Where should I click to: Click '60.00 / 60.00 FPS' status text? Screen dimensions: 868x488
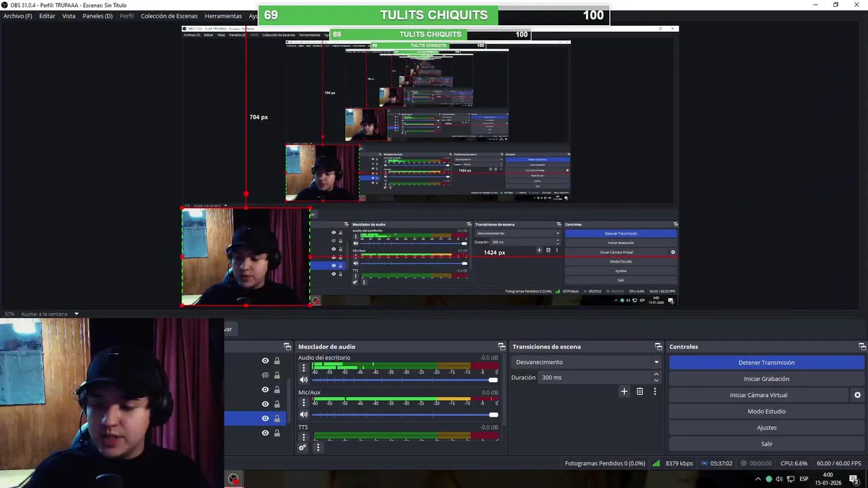click(840, 464)
